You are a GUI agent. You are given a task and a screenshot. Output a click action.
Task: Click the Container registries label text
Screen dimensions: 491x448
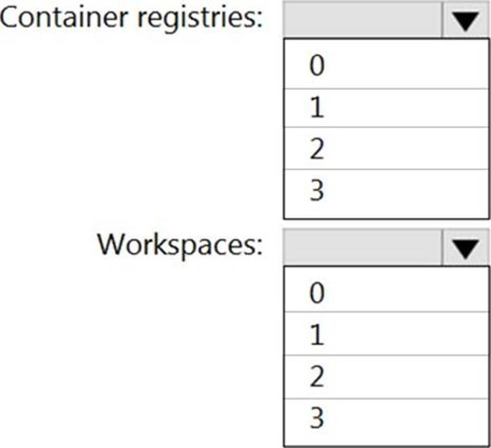[132, 19]
